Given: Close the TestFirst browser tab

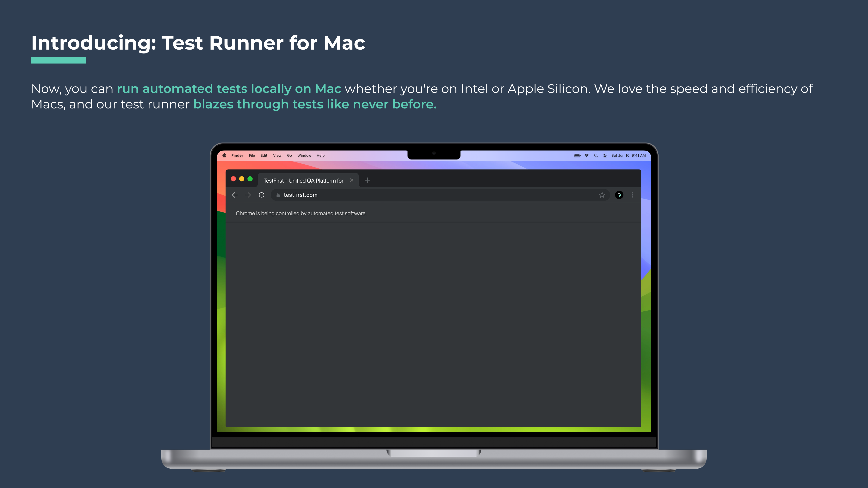Looking at the screenshot, I should click(x=351, y=180).
